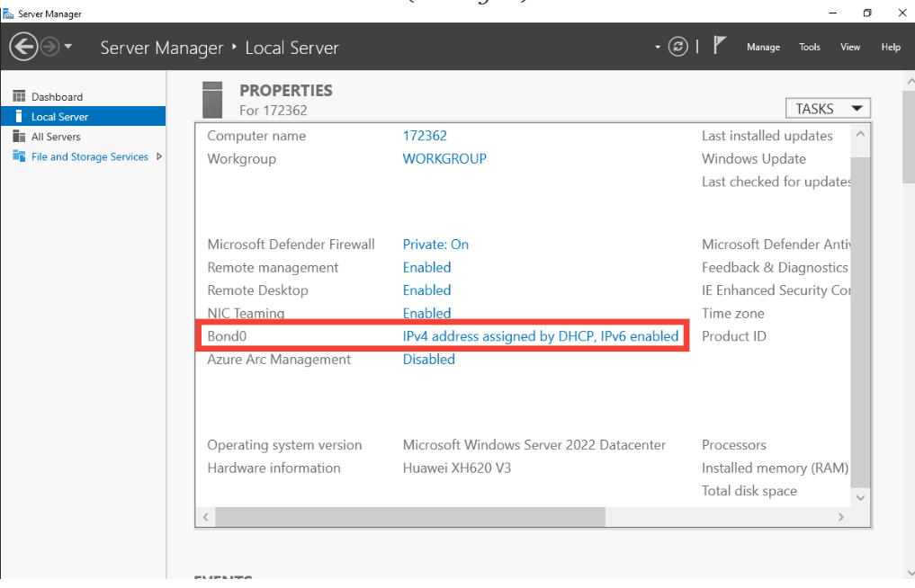Viewport: 915px width, 588px height.
Task: Open the notifications flag icon
Action: 720,46
